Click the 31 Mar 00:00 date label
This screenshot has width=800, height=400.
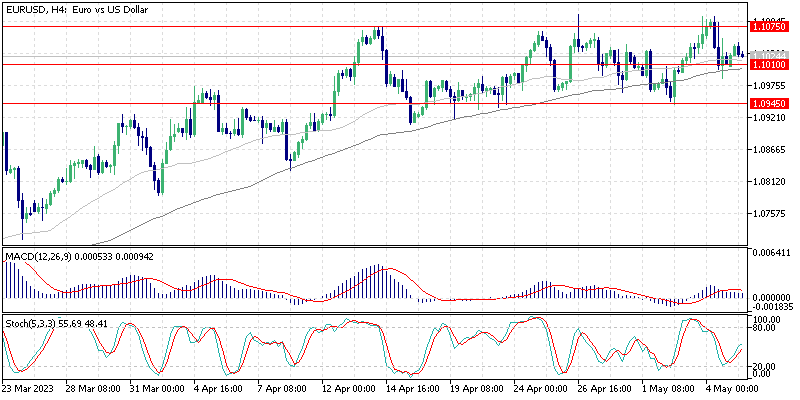point(156,388)
